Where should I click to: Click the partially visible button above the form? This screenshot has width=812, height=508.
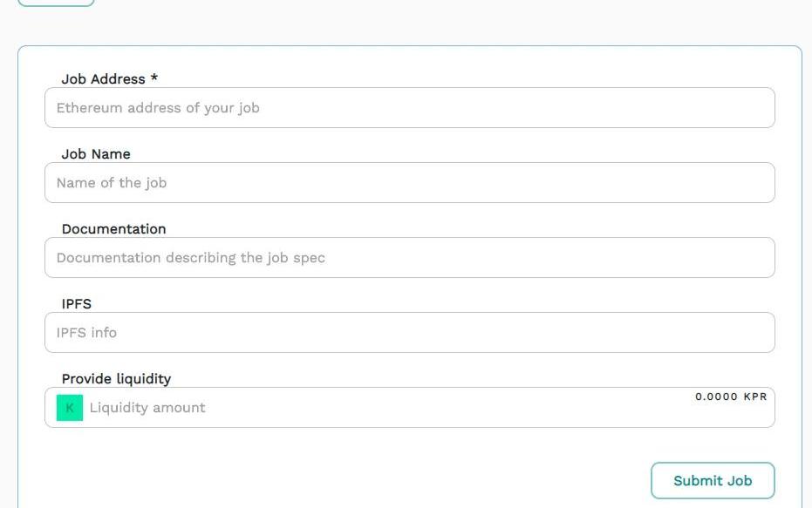pyautogui.click(x=56, y=3)
